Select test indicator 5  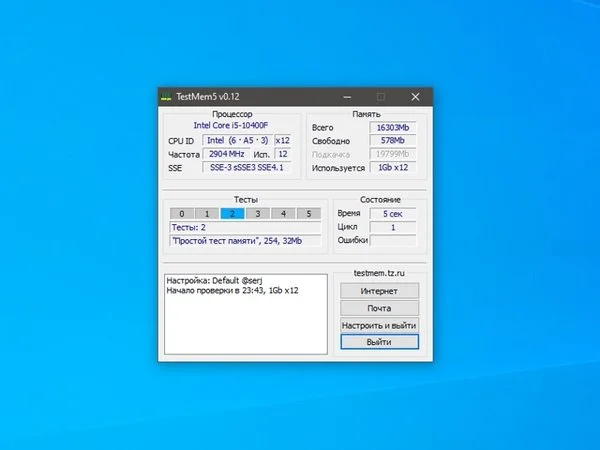[309, 214]
